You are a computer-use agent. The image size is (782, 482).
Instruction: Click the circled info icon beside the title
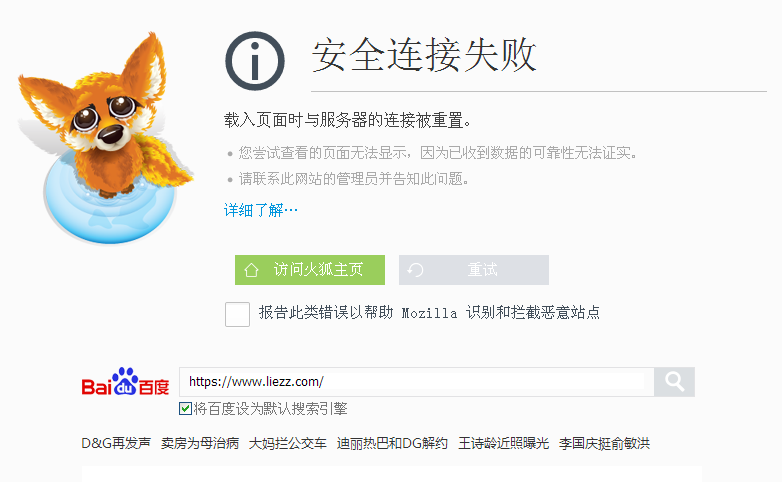[x=255, y=61]
